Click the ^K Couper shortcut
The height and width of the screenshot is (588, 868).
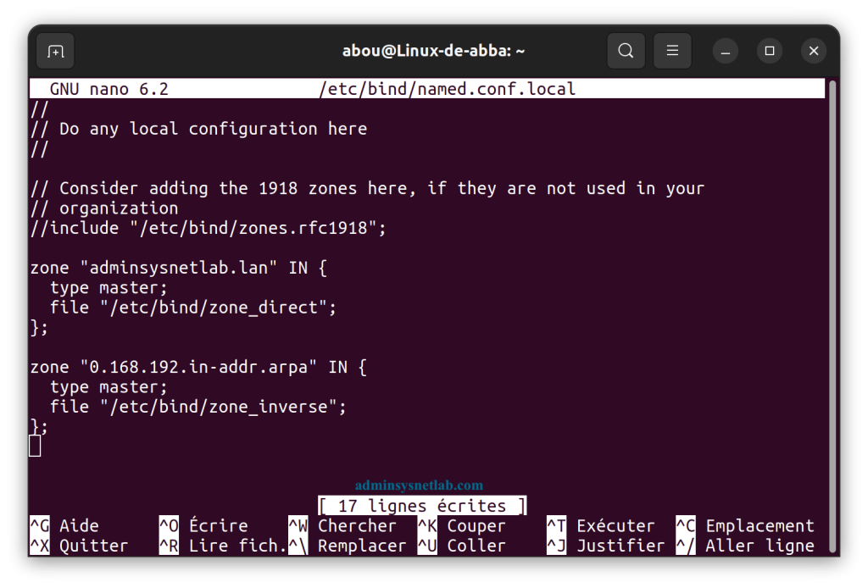click(462, 525)
